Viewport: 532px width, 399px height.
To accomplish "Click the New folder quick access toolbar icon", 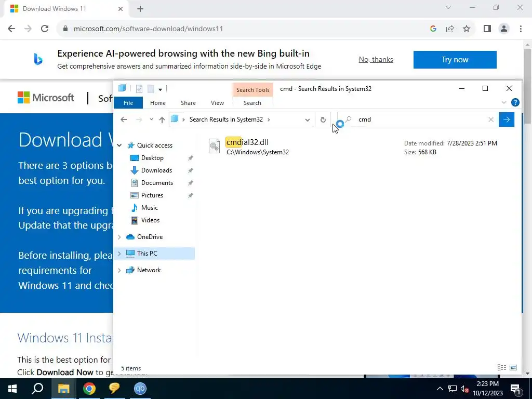I will tap(151, 89).
